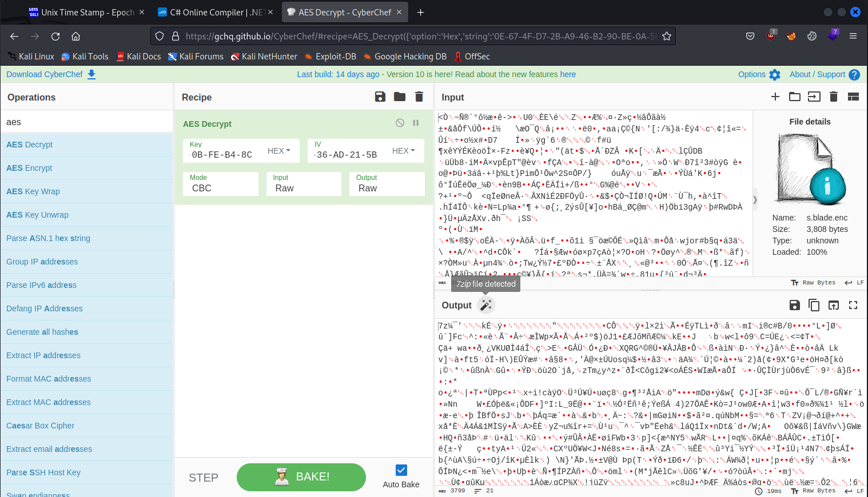The width and height of the screenshot is (868, 497).
Task: Copy the Output to clipboard
Action: pyautogui.click(x=814, y=305)
